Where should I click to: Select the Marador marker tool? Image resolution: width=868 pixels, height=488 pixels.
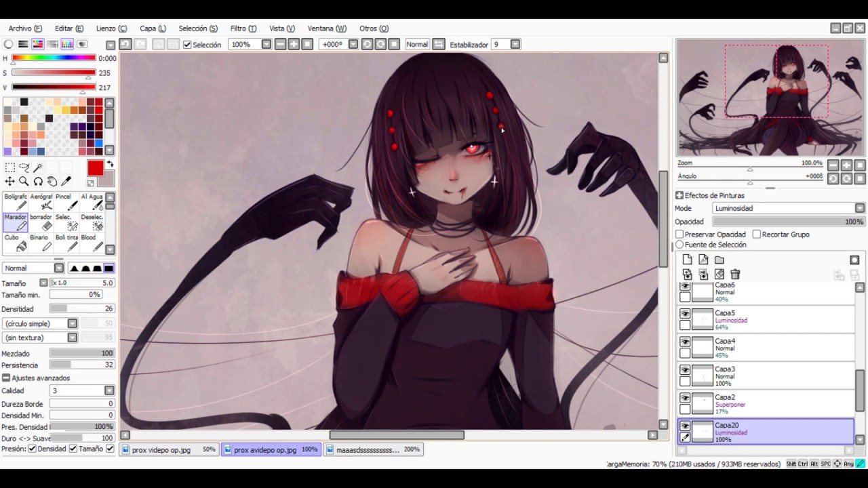(16, 222)
